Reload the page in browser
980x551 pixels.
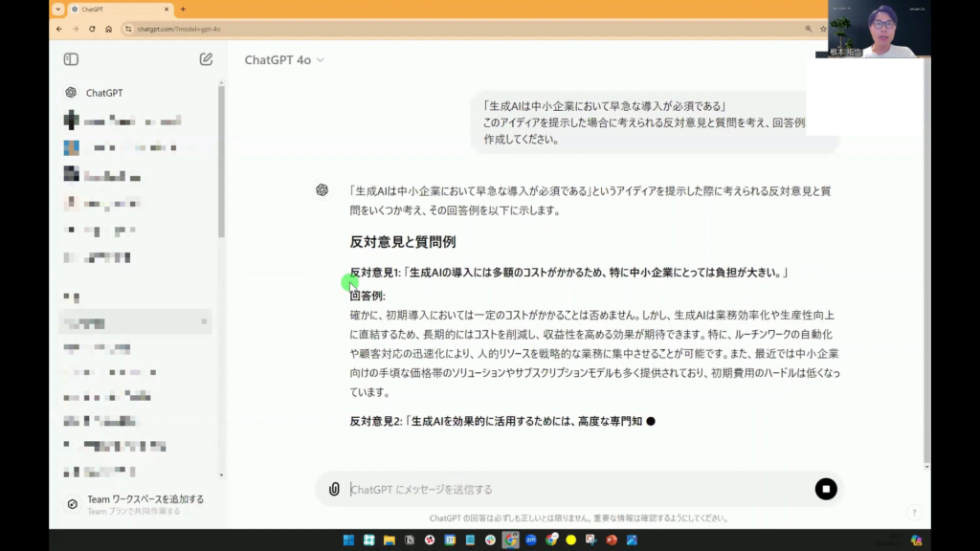[x=92, y=29]
